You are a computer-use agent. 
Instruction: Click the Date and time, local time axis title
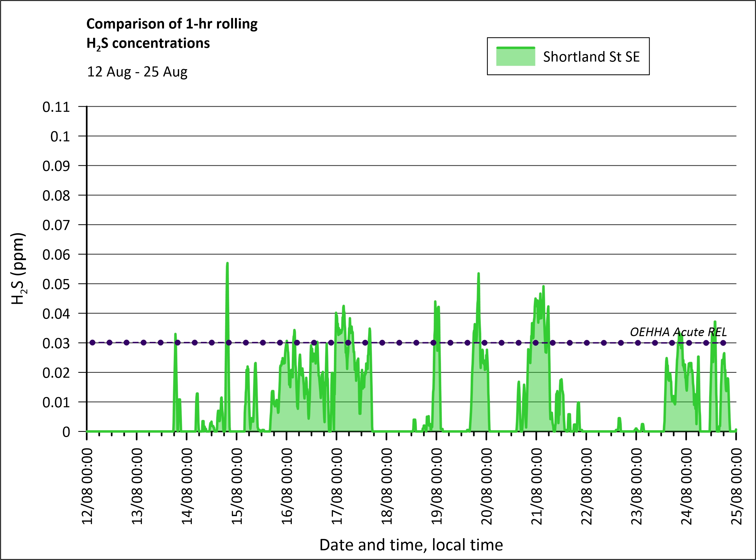point(411,545)
